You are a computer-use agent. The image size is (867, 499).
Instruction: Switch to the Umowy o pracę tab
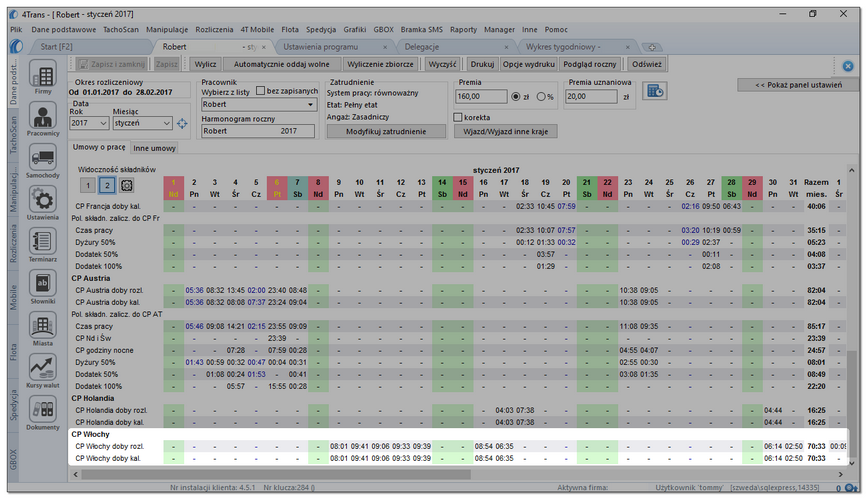point(99,147)
